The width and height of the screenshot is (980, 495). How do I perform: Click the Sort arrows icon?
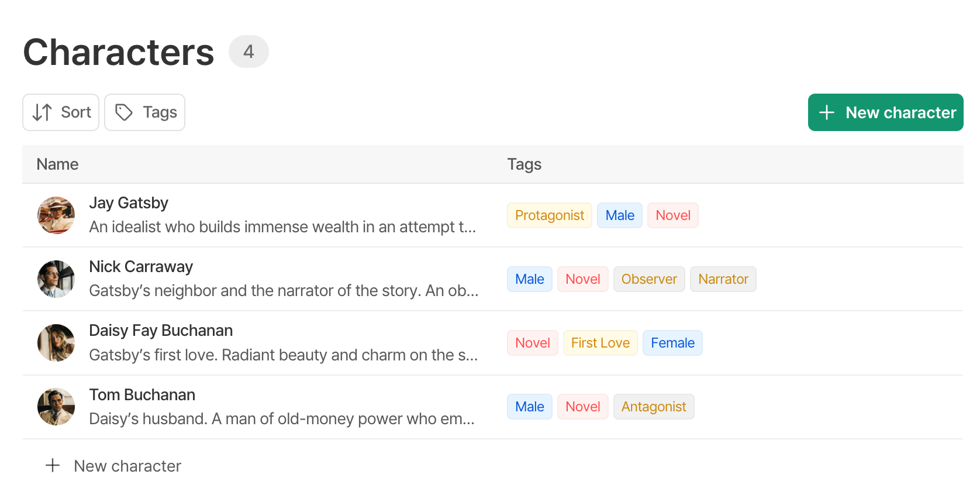click(x=42, y=112)
